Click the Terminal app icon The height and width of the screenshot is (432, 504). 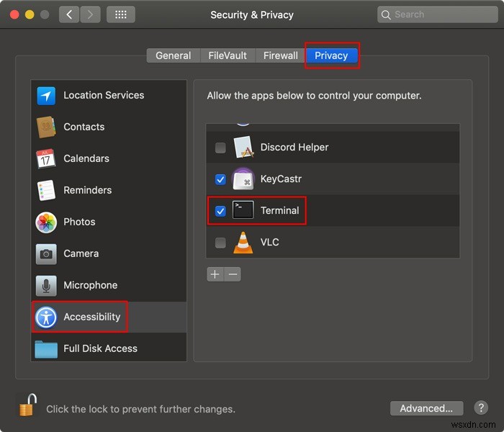pos(243,210)
